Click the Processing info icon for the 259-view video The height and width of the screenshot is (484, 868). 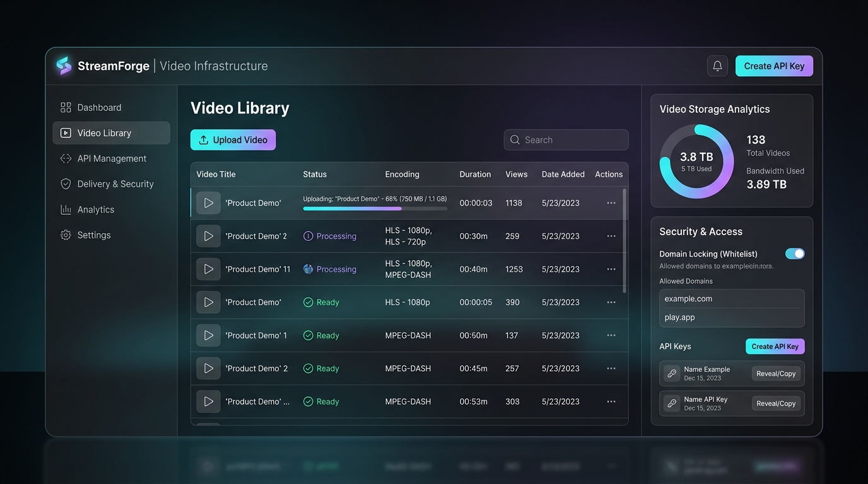click(308, 236)
